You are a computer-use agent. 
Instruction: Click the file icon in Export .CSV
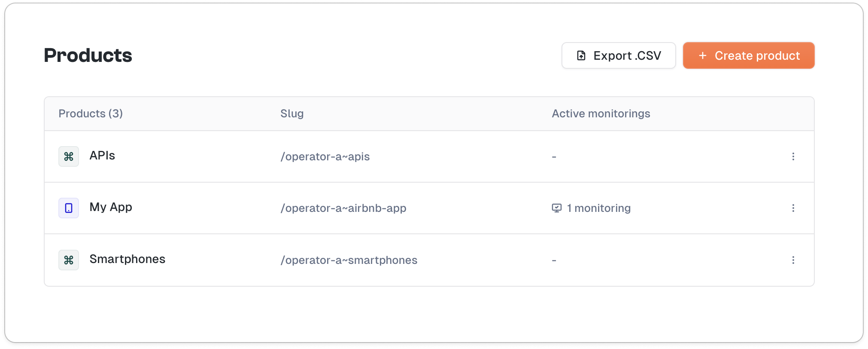pyautogui.click(x=581, y=55)
